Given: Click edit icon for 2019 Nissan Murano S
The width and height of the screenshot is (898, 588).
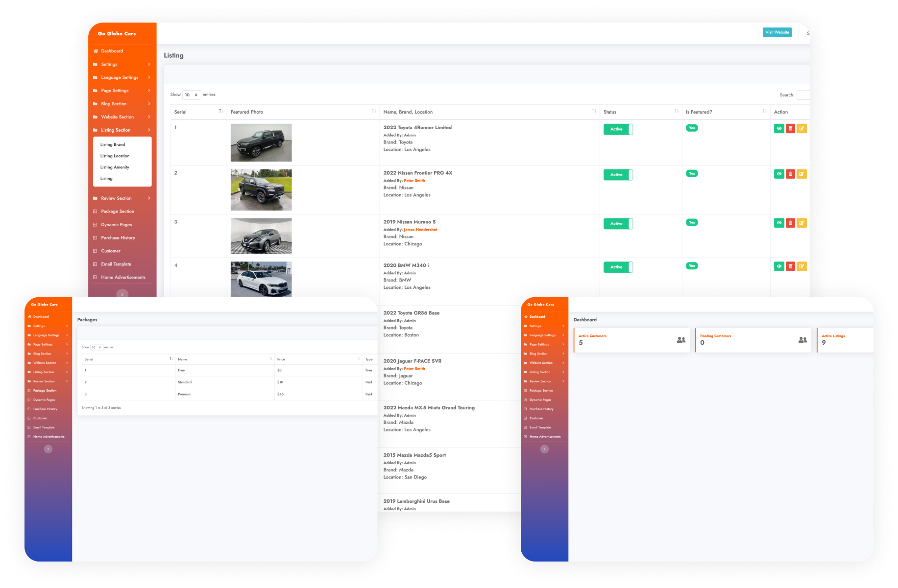Looking at the screenshot, I should (801, 223).
